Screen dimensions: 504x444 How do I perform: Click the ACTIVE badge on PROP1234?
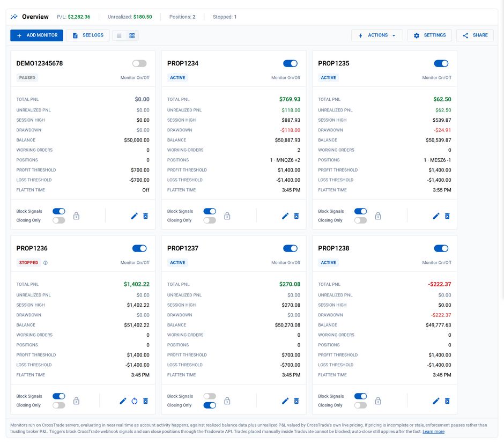177,78
